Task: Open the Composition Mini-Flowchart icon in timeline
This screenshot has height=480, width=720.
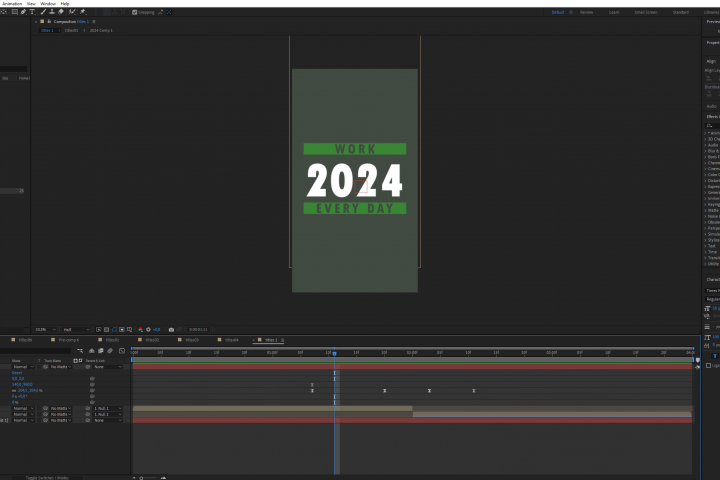Action: tap(80, 351)
